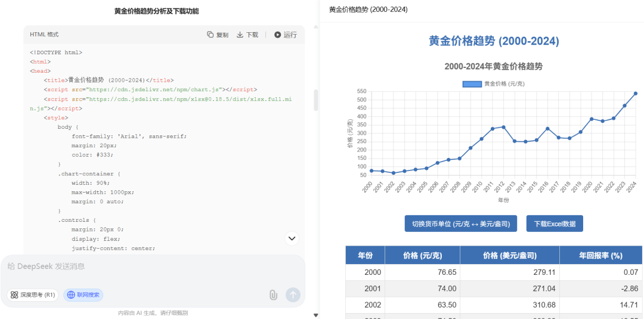Click the 年份 table column header
The image size is (644, 319).
tap(365, 255)
